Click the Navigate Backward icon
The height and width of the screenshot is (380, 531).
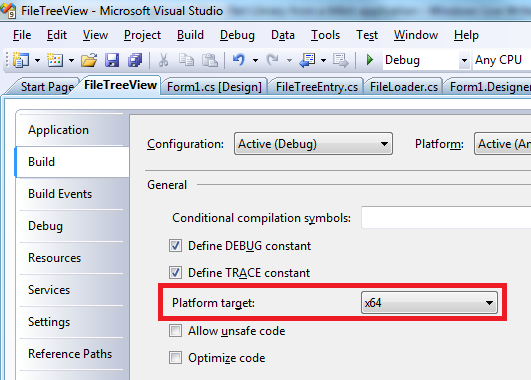307,60
